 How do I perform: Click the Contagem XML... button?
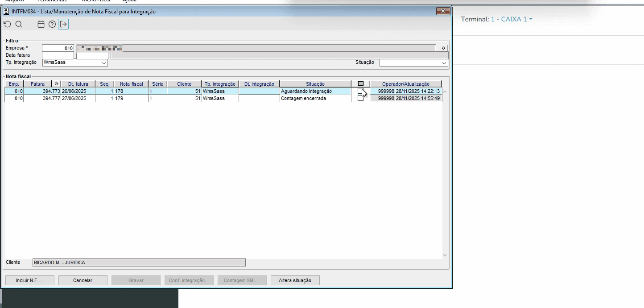[x=242, y=280]
